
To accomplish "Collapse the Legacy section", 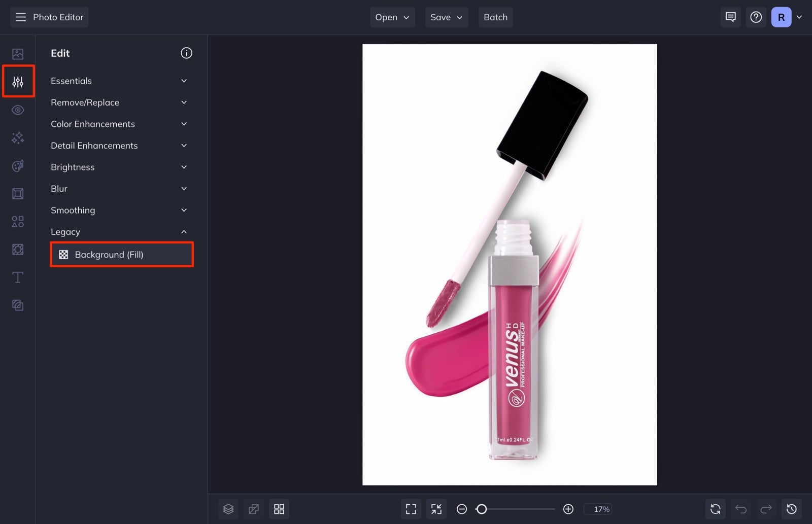I will click(120, 232).
